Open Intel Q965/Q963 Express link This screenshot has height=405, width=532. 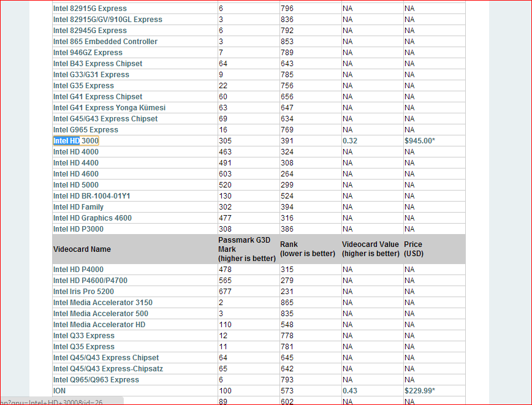96,379
